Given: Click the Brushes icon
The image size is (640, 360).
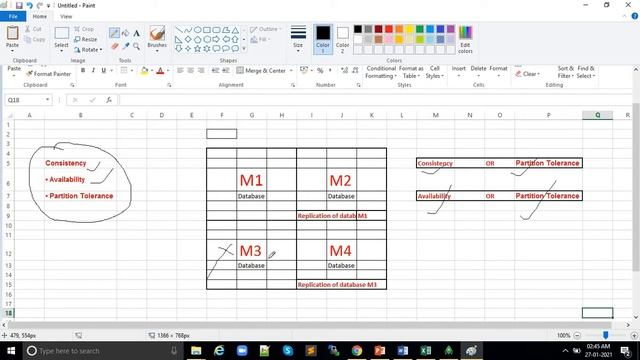Looking at the screenshot, I should 157,33.
